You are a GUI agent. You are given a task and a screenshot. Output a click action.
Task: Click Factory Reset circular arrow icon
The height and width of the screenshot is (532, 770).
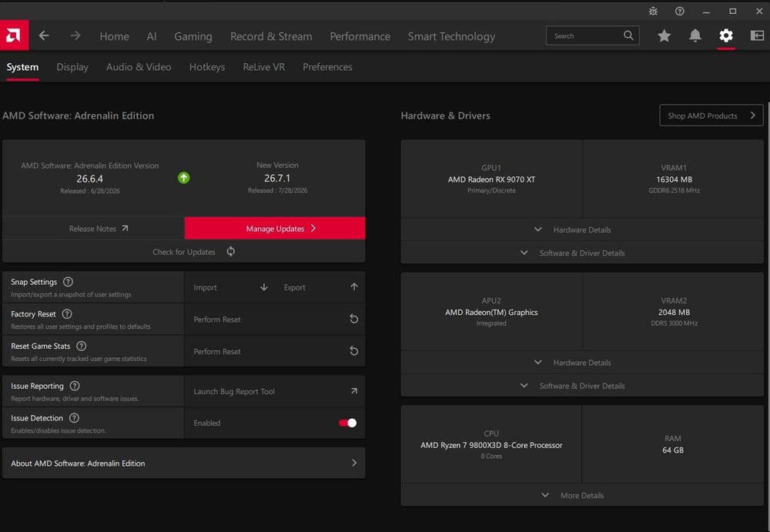[x=353, y=319]
